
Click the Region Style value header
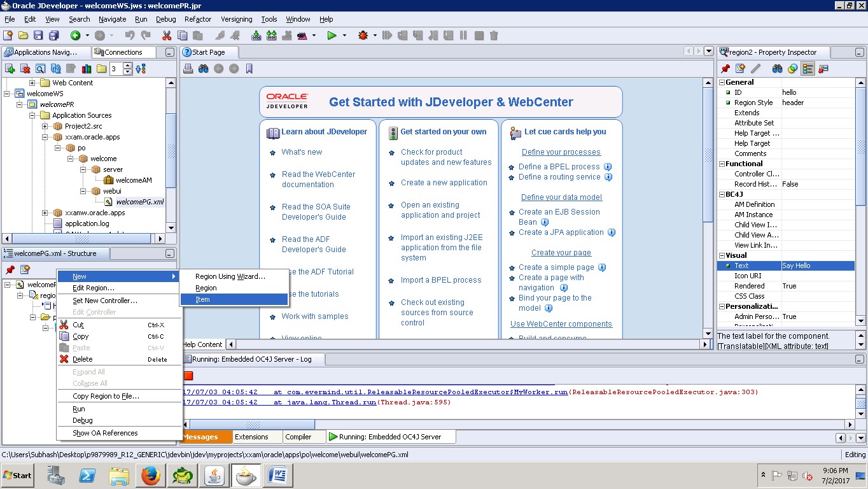click(817, 103)
